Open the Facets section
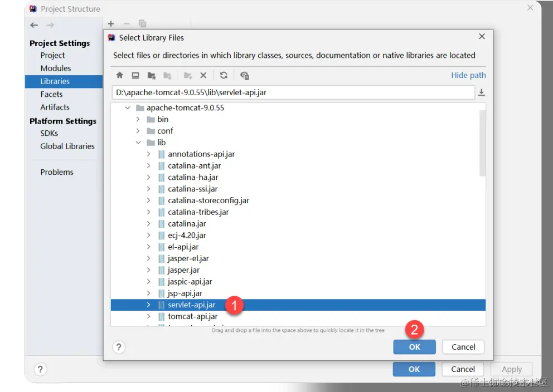The image size is (553, 392). tap(51, 95)
